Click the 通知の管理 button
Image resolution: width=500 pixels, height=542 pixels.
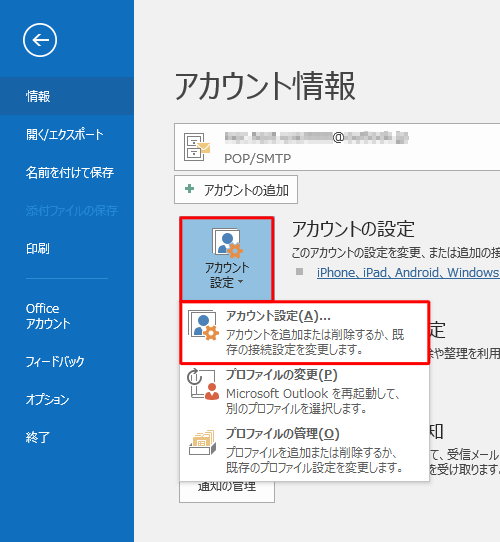point(227,491)
